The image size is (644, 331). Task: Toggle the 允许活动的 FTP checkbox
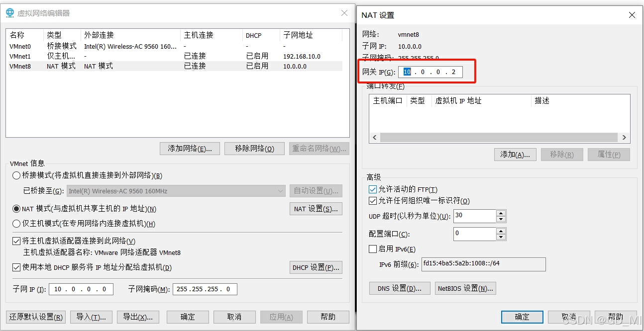pyautogui.click(x=373, y=189)
